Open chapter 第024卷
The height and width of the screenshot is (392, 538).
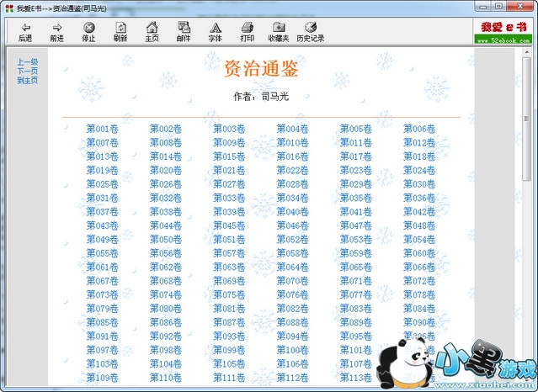click(x=419, y=171)
